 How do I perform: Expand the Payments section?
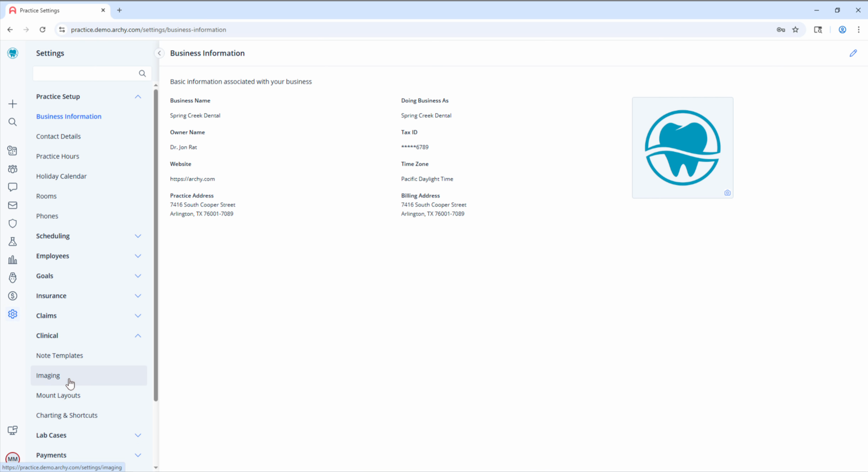point(138,455)
